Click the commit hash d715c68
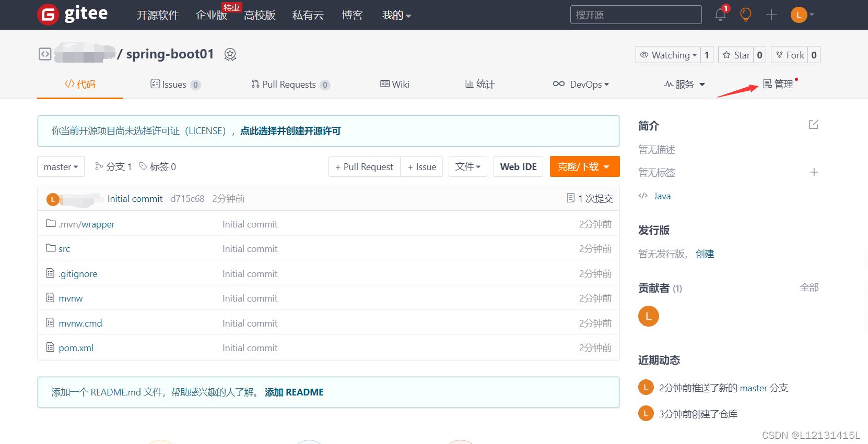Screen dimensions: 868x444 187,198
